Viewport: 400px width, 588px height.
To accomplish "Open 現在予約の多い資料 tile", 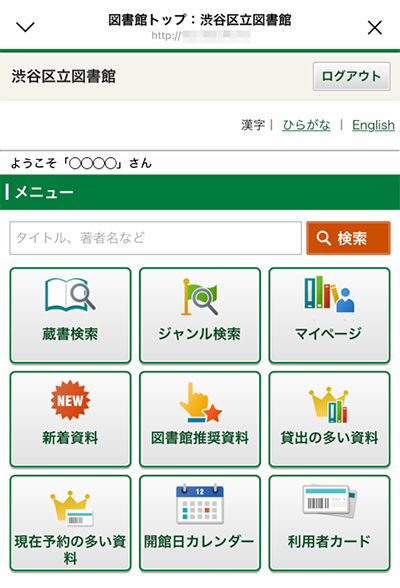I will click(70, 523).
